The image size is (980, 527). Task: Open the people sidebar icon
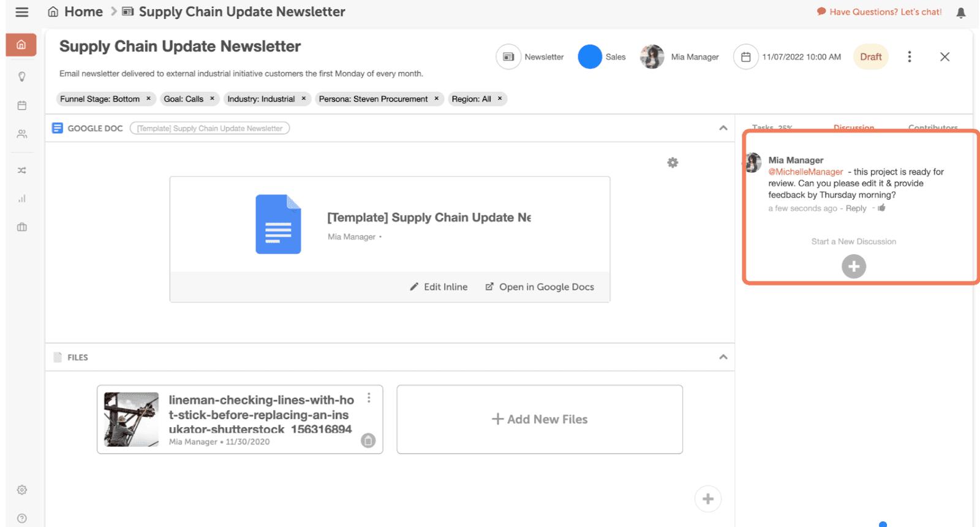point(22,134)
